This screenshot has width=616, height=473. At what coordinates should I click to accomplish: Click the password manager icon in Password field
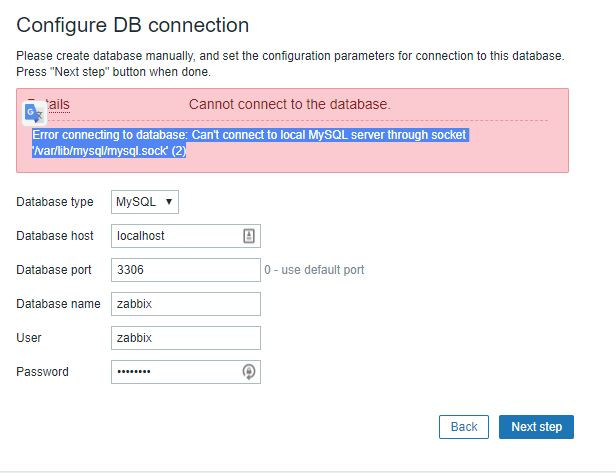pyautogui.click(x=249, y=372)
